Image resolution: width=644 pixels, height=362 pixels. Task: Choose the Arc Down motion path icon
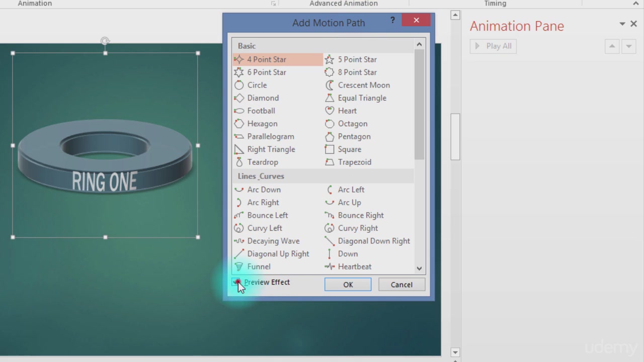click(239, 190)
